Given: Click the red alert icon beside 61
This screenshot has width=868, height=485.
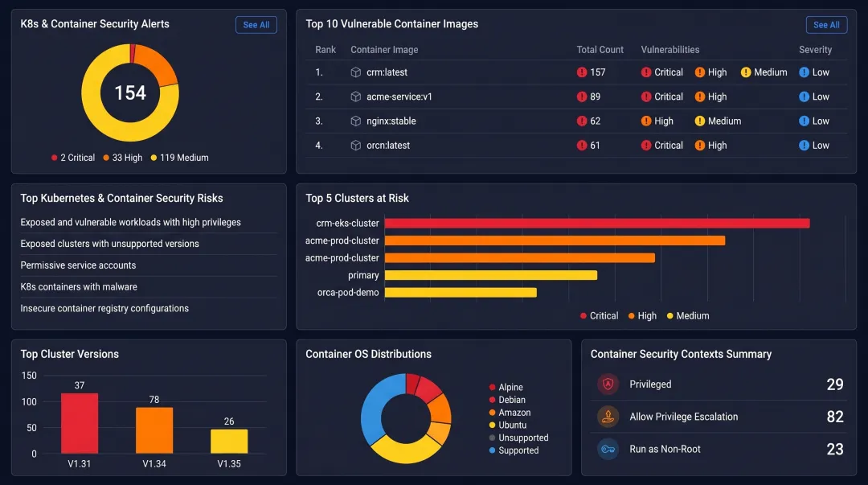Looking at the screenshot, I should (x=581, y=146).
